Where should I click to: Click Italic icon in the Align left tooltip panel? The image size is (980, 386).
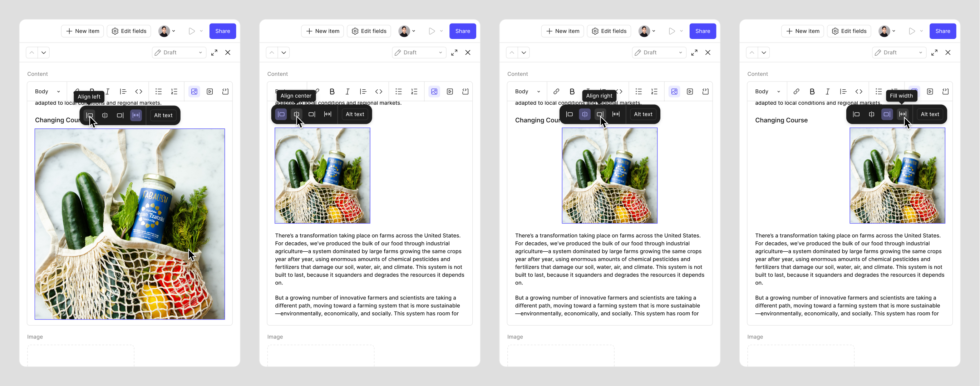click(x=108, y=91)
